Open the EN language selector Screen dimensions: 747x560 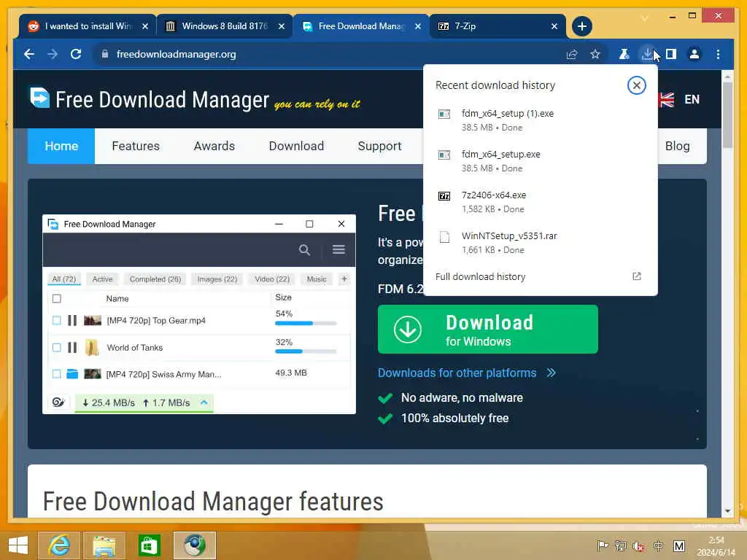[x=679, y=99]
